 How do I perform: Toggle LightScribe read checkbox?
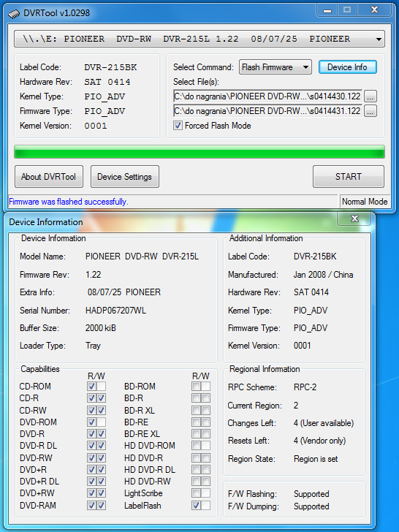pyautogui.click(x=196, y=493)
